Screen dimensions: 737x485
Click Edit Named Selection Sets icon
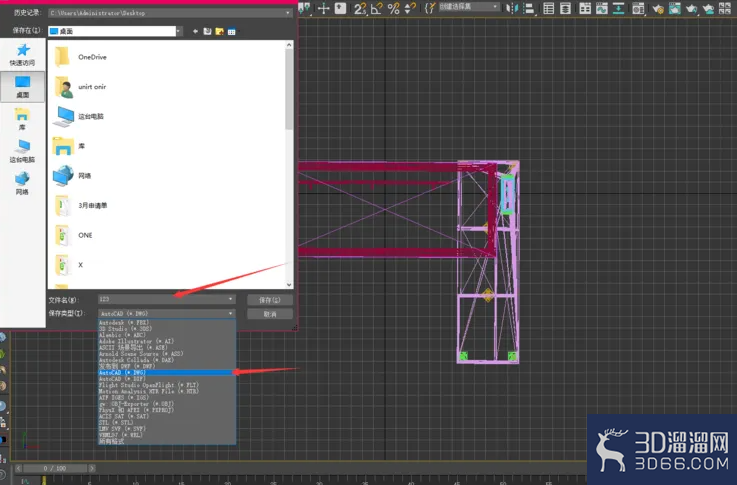click(x=430, y=8)
